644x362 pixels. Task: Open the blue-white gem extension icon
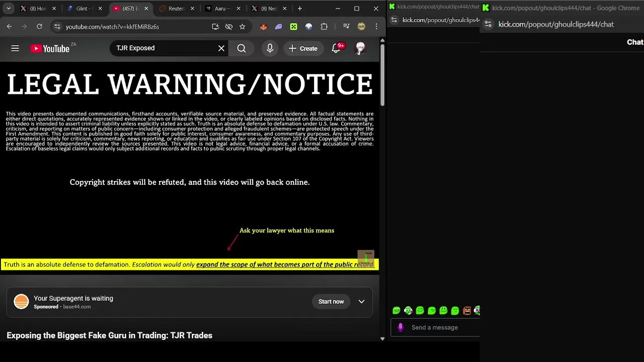308,27
